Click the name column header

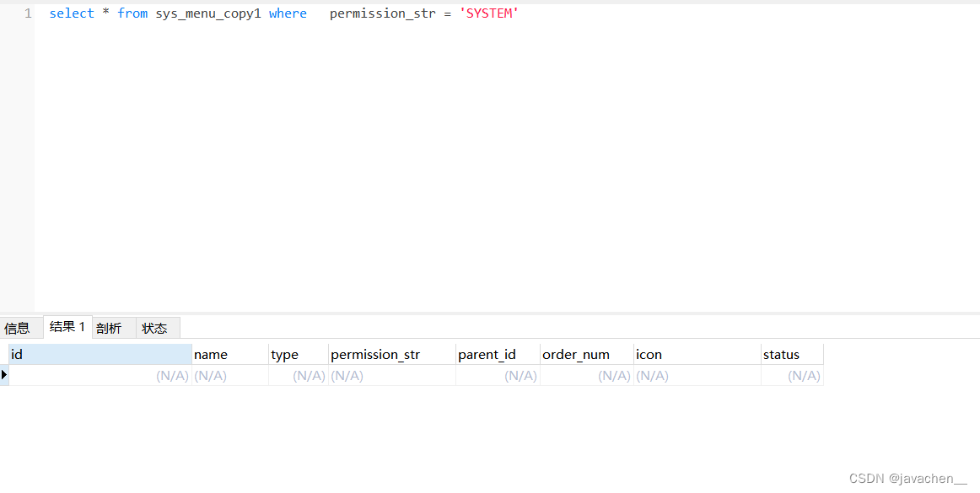click(211, 354)
